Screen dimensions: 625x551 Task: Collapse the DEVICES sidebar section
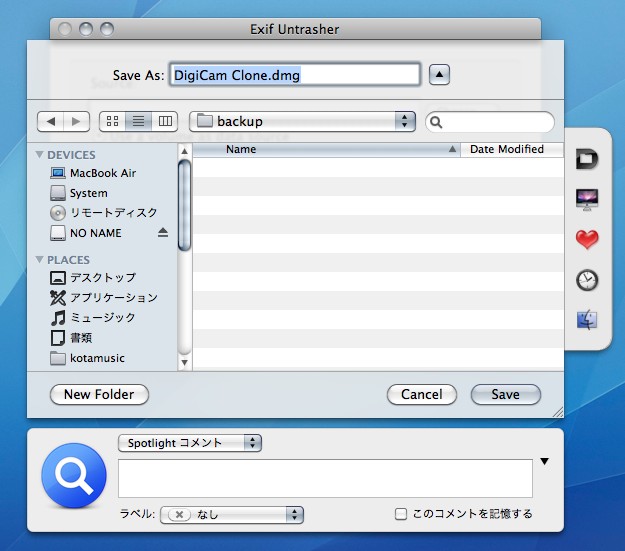40,155
